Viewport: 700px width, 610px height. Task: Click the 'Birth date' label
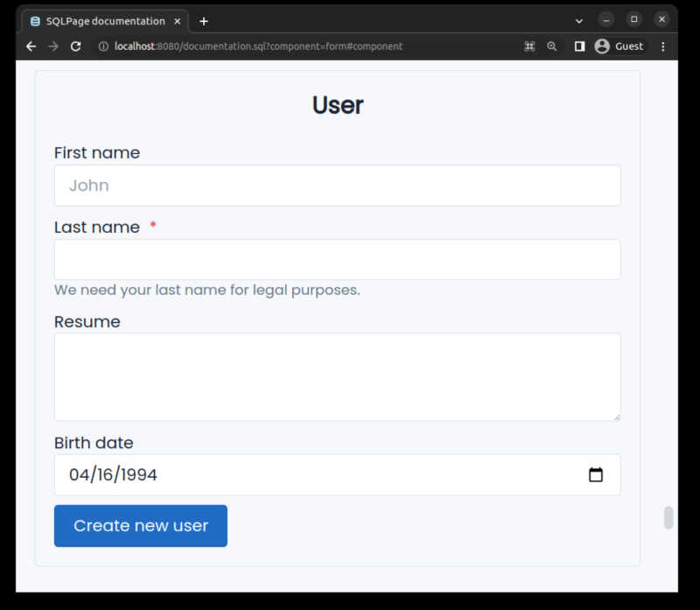click(94, 443)
